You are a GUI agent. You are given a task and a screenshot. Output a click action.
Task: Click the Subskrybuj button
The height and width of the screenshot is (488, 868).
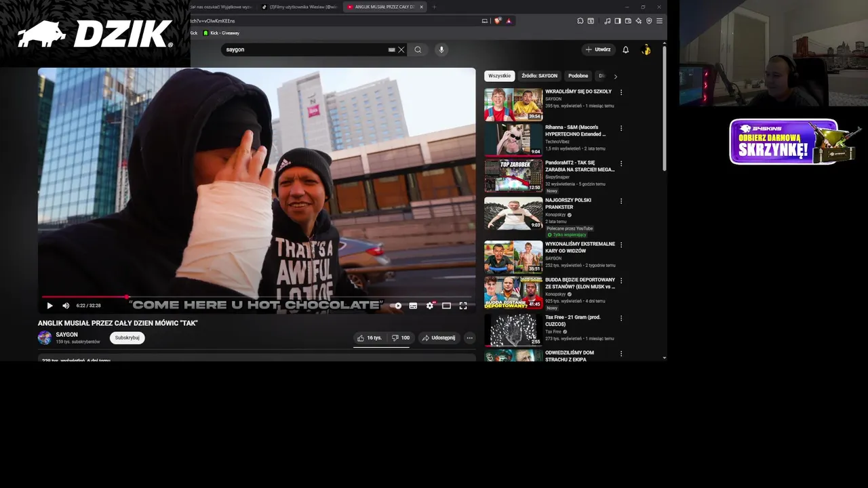(x=127, y=338)
